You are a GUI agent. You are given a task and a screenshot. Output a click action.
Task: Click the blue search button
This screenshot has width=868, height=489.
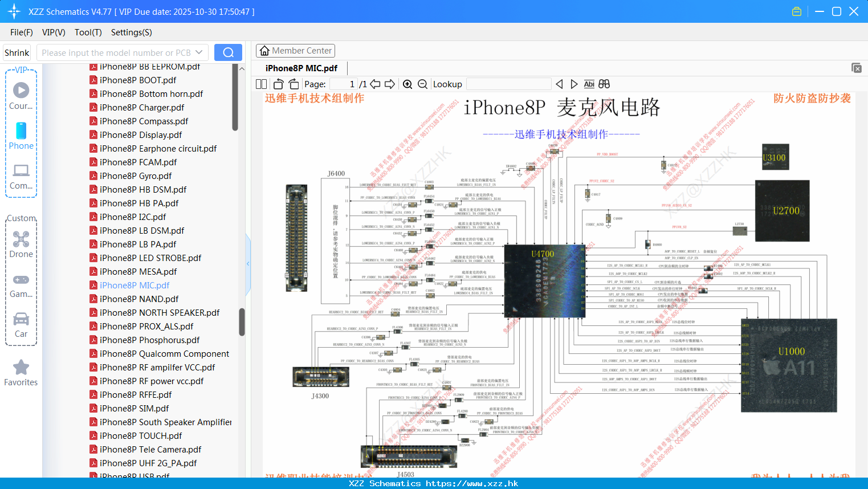[x=228, y=52]
